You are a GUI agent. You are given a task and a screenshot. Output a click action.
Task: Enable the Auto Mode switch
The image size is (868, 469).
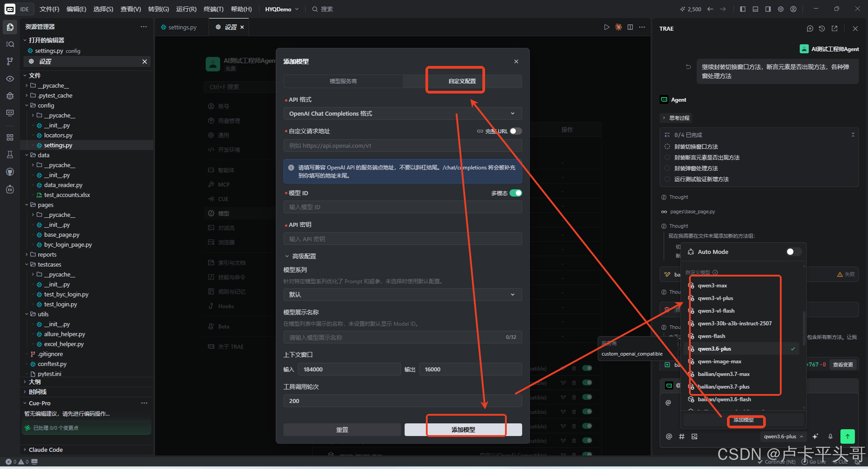tap(793, 252)
